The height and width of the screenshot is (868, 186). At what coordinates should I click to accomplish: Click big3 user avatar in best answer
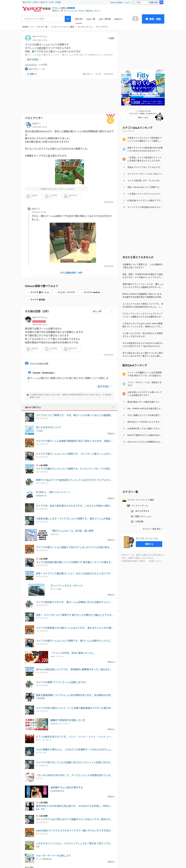pos(28,125)
